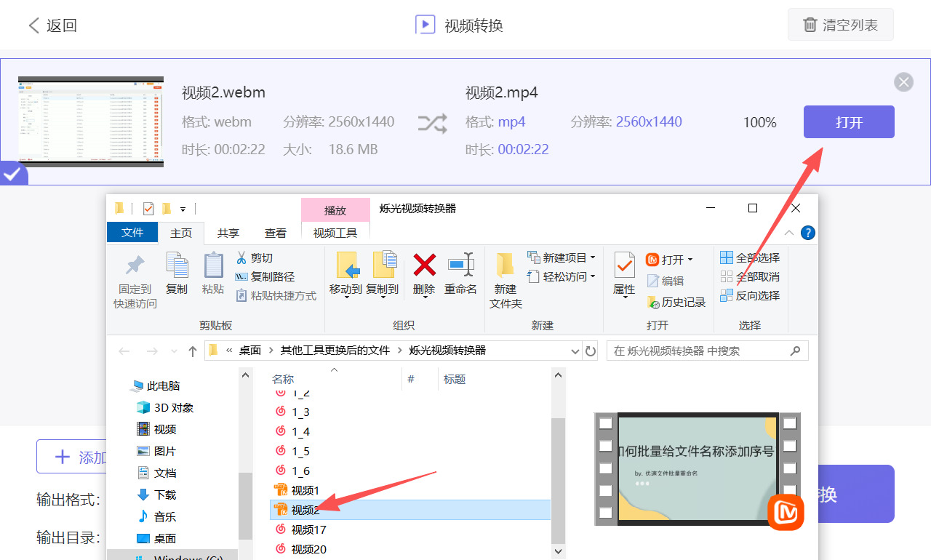Open the 文件 menu tab in Explorer
Viewport: 931px width, 560px height.
point(132,232)
